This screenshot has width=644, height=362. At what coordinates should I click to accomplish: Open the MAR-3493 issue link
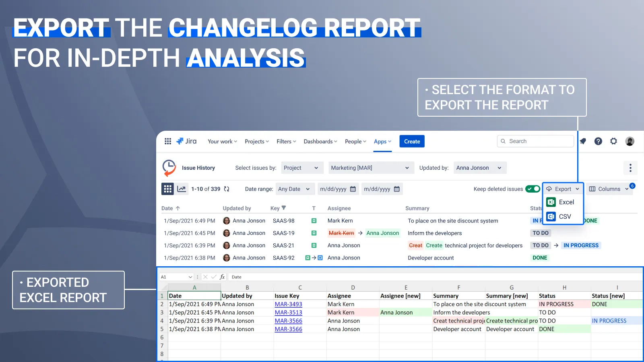pos(288,304)
